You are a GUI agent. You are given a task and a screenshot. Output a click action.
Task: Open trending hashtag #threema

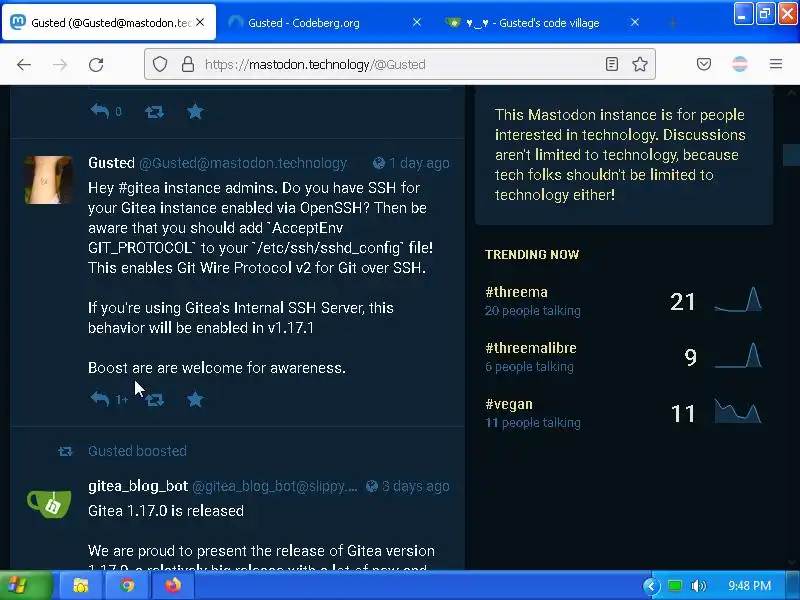[516, 292]
